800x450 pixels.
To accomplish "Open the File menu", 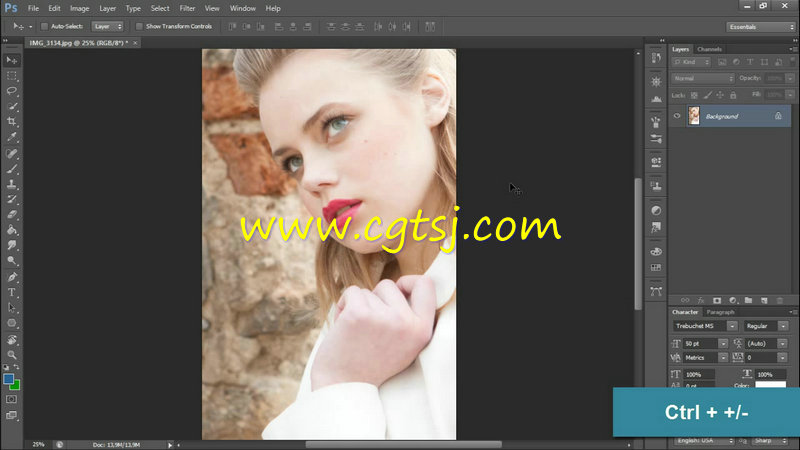I will 33,8.
